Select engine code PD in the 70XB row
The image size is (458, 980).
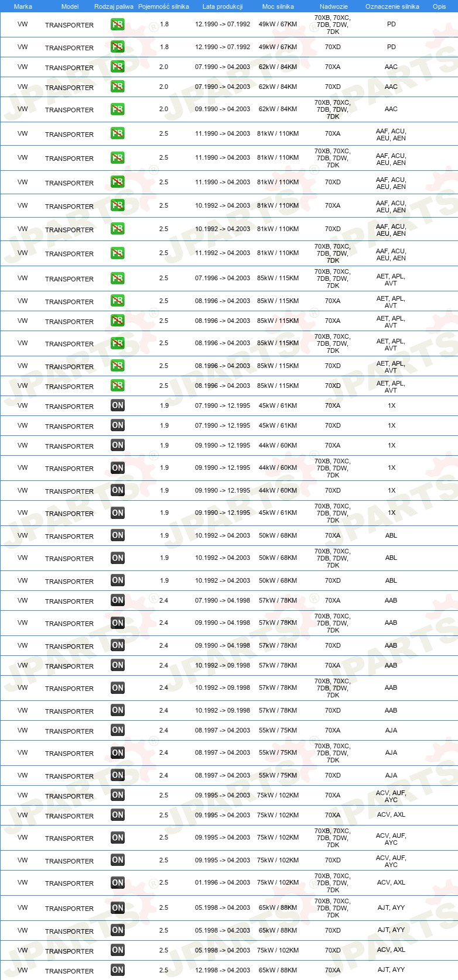pos(391,25)
